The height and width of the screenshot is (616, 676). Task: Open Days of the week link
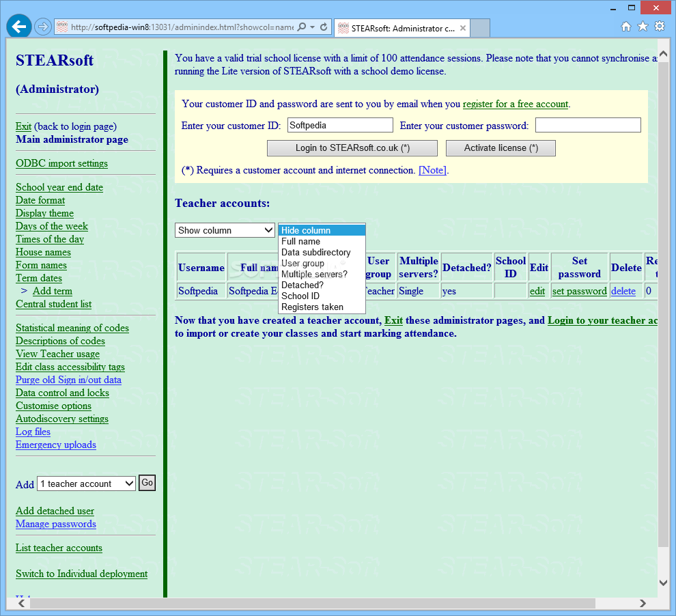coord(52,226)
